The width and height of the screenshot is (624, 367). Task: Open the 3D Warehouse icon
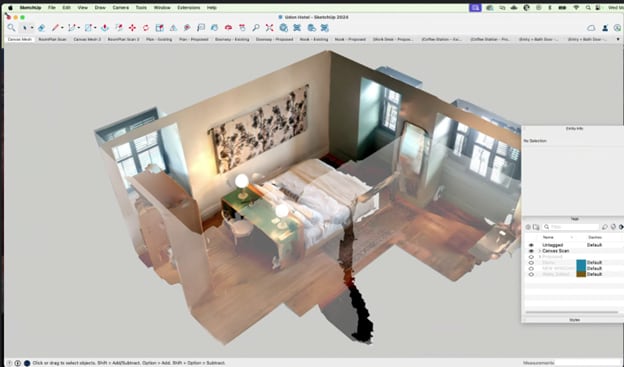(283, 27)
